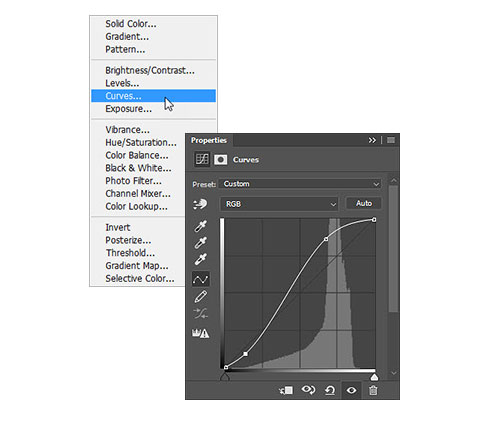Click the histogram clipping warning icon
The image size is (490, 427).
pos(200,333)
